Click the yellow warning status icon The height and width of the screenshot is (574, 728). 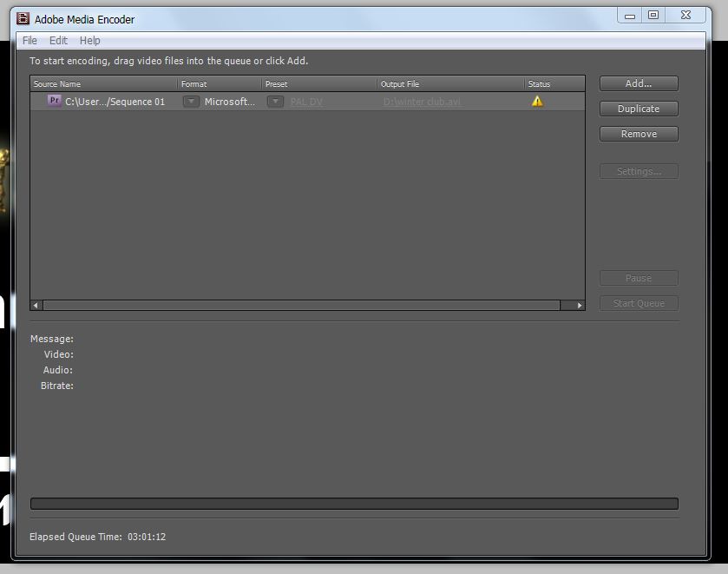(x=537, y=101)
